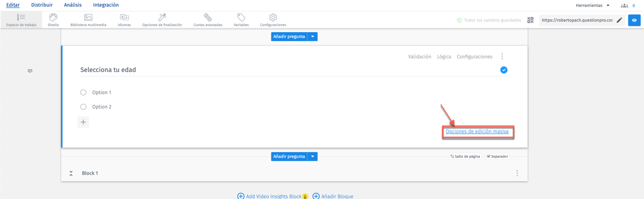
Task: Expand the top Añadir pregunta dropdown arrow
Action: point(313,36)
